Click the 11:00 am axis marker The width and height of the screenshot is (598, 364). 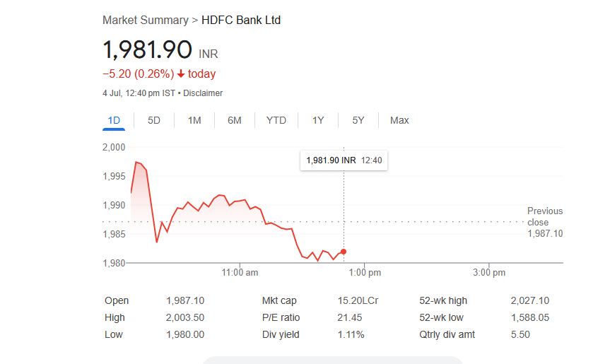(240, 272)
